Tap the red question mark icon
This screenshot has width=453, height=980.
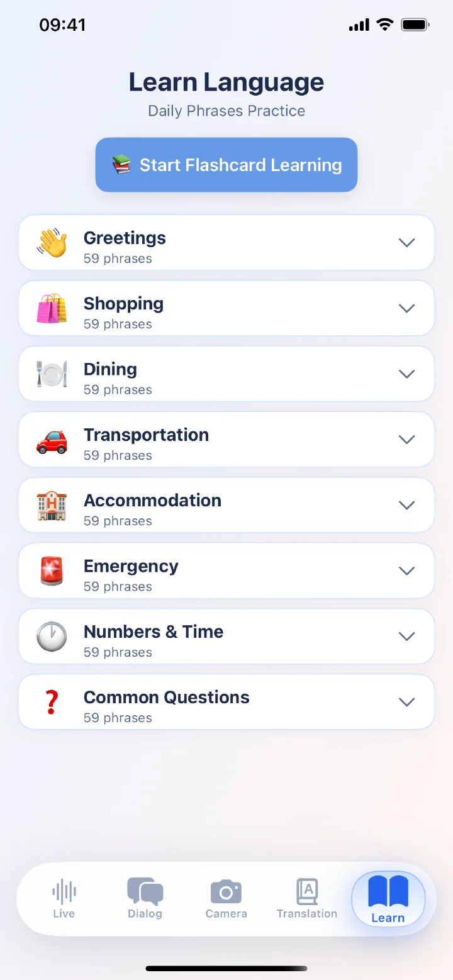tap(52, 702)
